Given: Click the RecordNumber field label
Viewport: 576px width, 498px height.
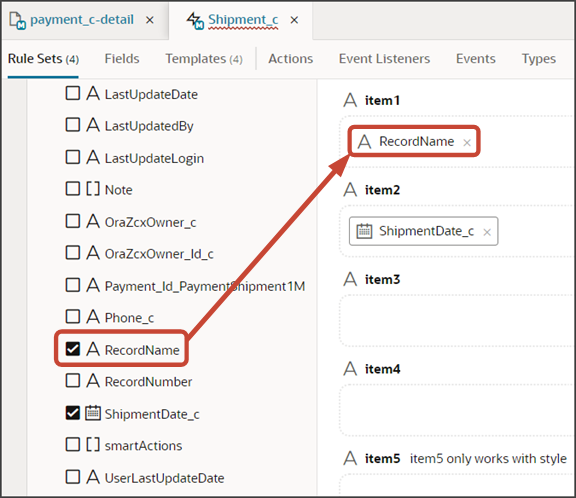Looking at the screenshot, I should click(148, 382).
